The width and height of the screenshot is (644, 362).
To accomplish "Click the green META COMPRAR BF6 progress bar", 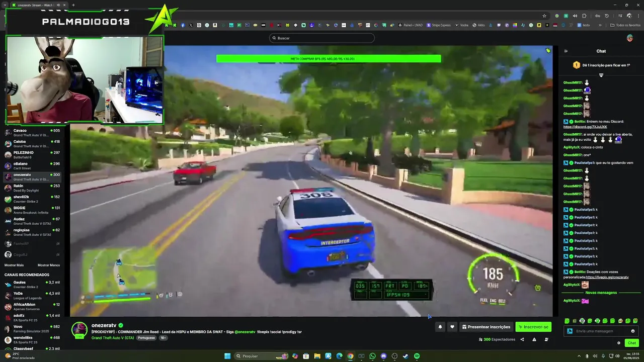I will [329, 59].
